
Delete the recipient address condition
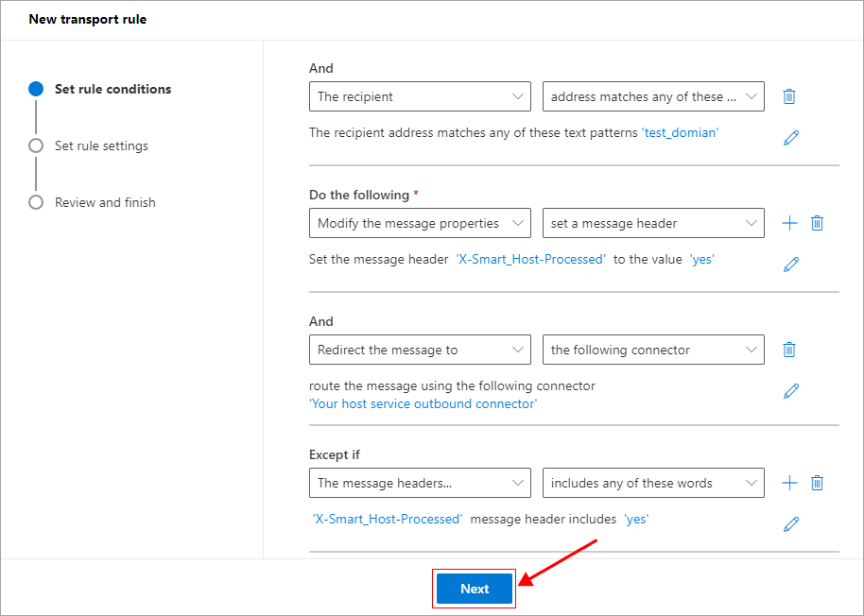pos(789,96)
